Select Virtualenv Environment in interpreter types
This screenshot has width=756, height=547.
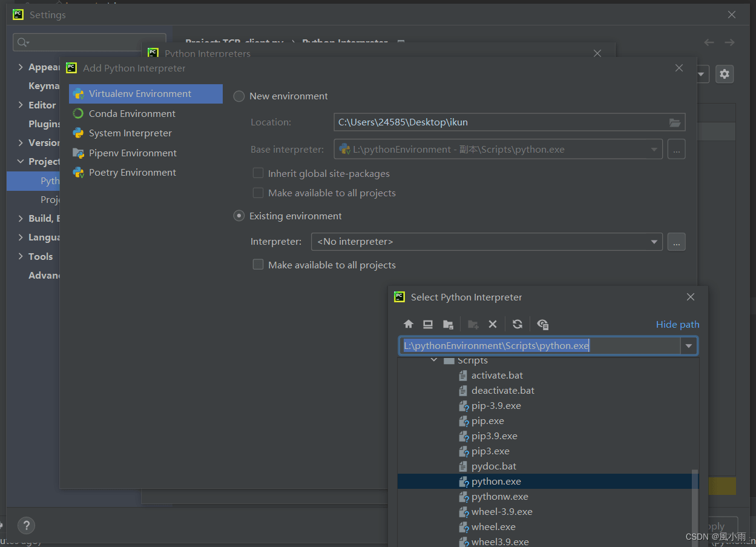pos(146,94)
